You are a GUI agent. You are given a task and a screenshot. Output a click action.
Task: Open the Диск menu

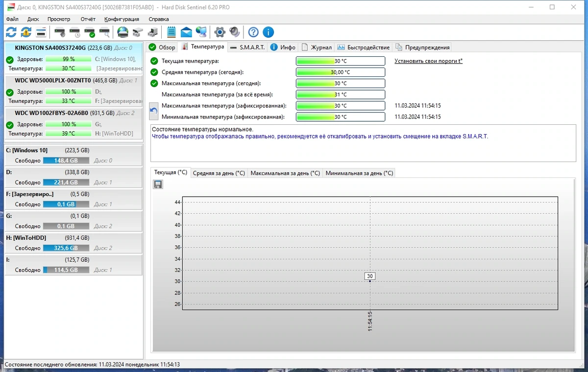33,19
